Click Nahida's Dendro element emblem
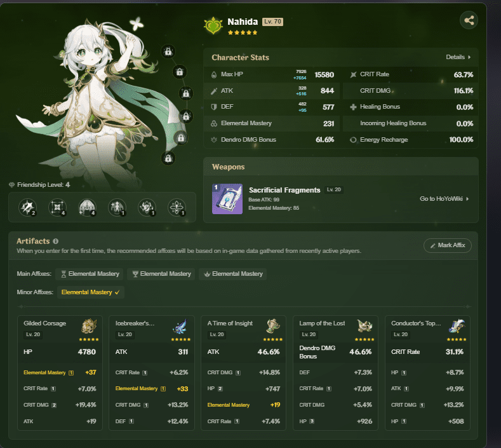The height and width of the screenshot is (448, 501). click(212, 25)
